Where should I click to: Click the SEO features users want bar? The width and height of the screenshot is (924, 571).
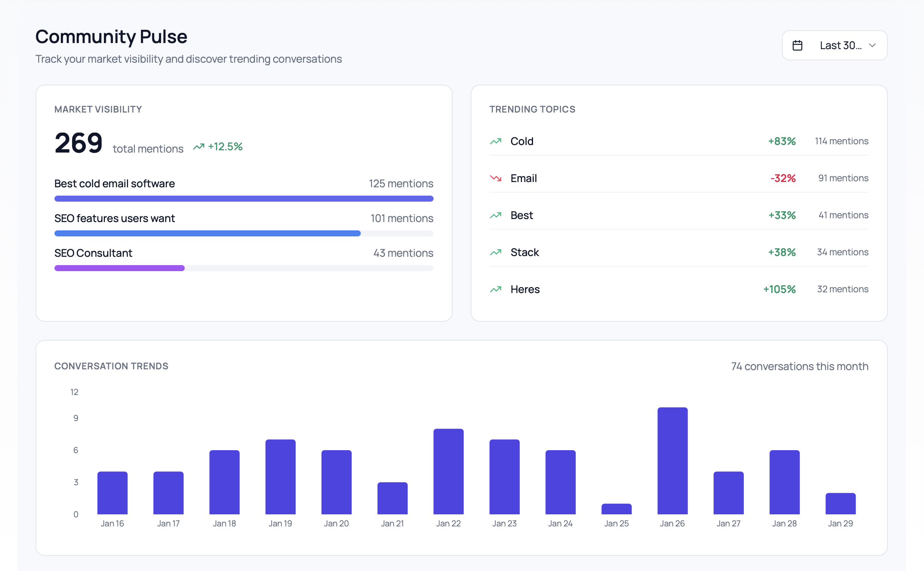207,233
